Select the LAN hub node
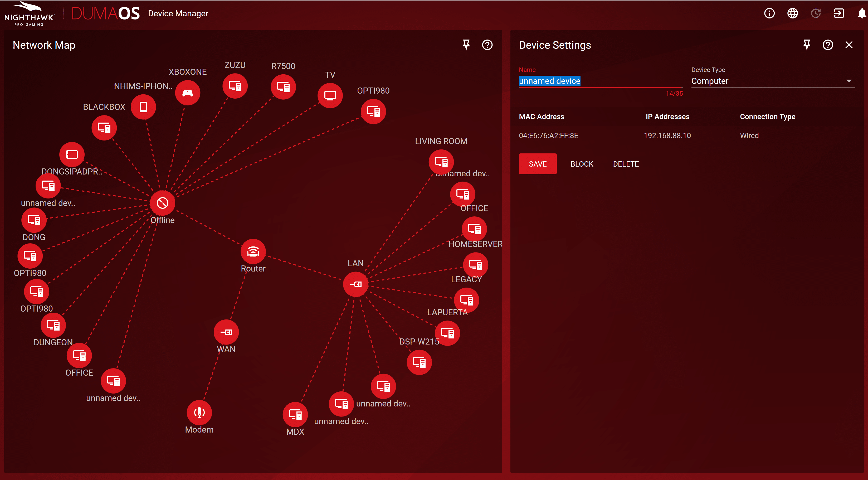This screenshot has height=480, width=868. click(x=355, y=284)
